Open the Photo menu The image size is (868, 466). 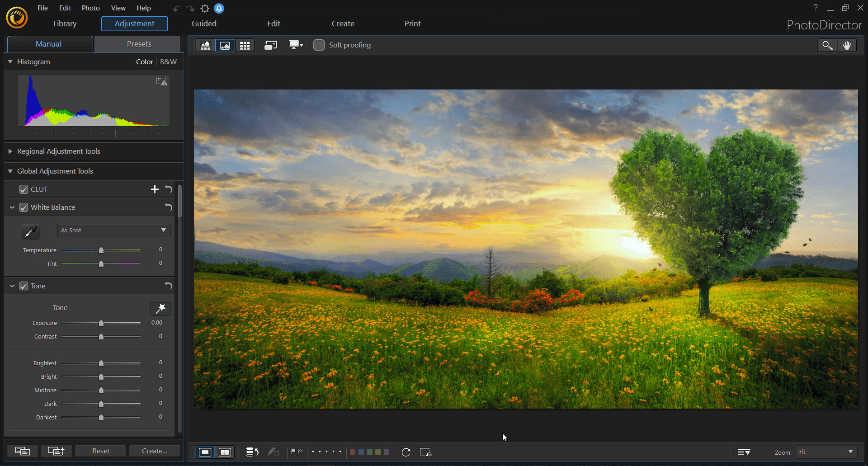pos(90,8)
